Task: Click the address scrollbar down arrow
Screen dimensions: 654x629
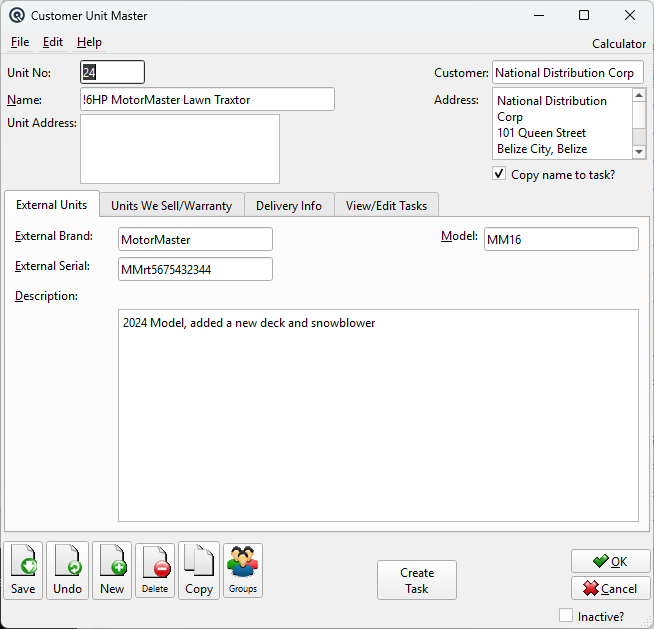Action: tap(639, 152)
